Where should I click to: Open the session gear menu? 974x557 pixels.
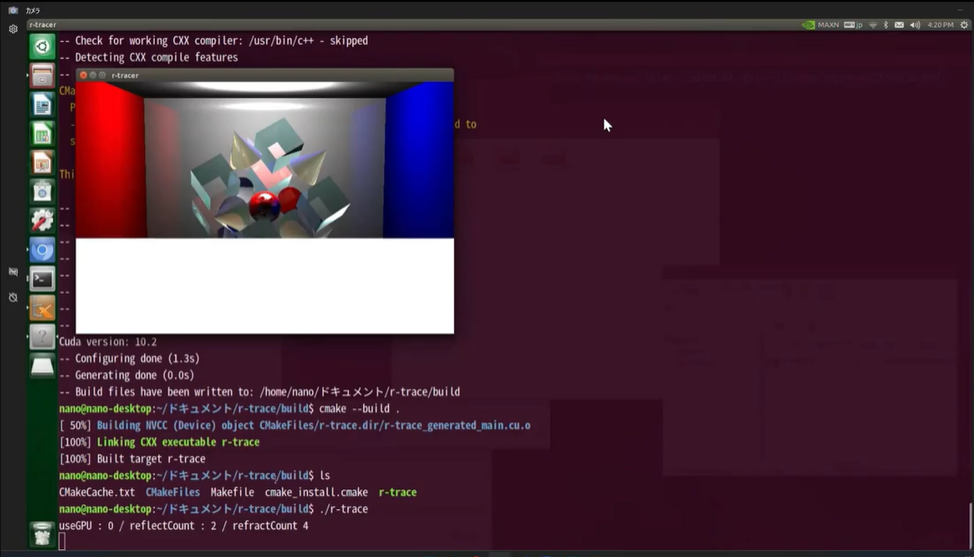click(964, 25)
